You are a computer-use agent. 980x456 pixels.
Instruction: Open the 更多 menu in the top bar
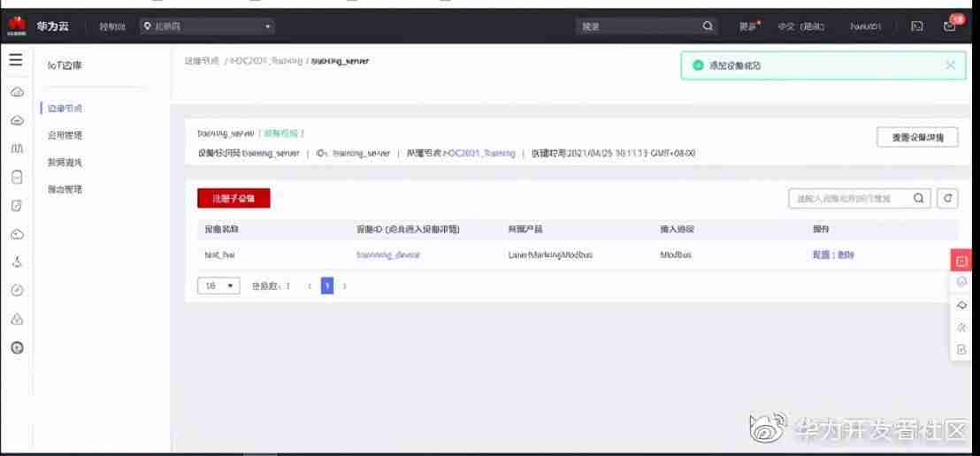pos(749,27)
